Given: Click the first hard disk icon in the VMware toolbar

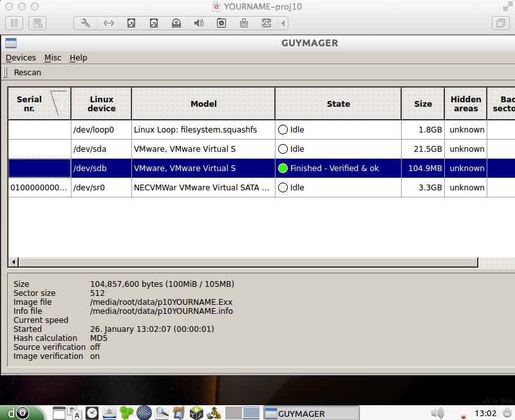Looking at the screenshot, I should 131,23.
